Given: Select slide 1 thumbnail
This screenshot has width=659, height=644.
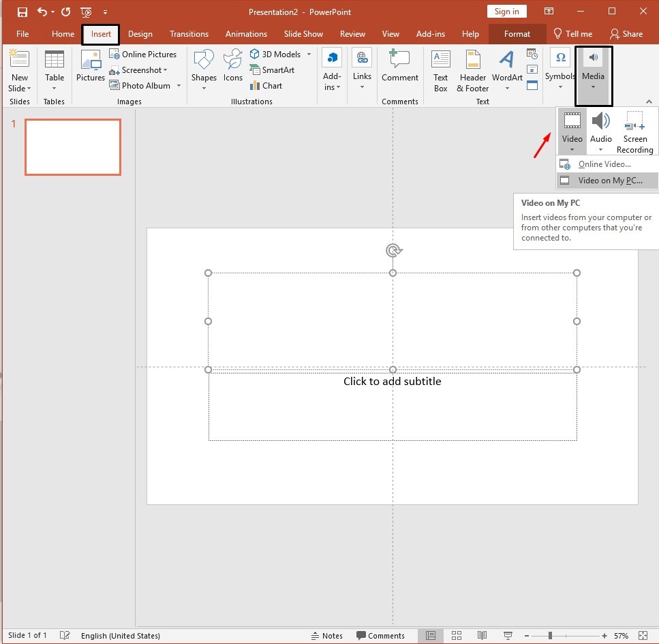Looking at the screenshot, I should (73, 147).
